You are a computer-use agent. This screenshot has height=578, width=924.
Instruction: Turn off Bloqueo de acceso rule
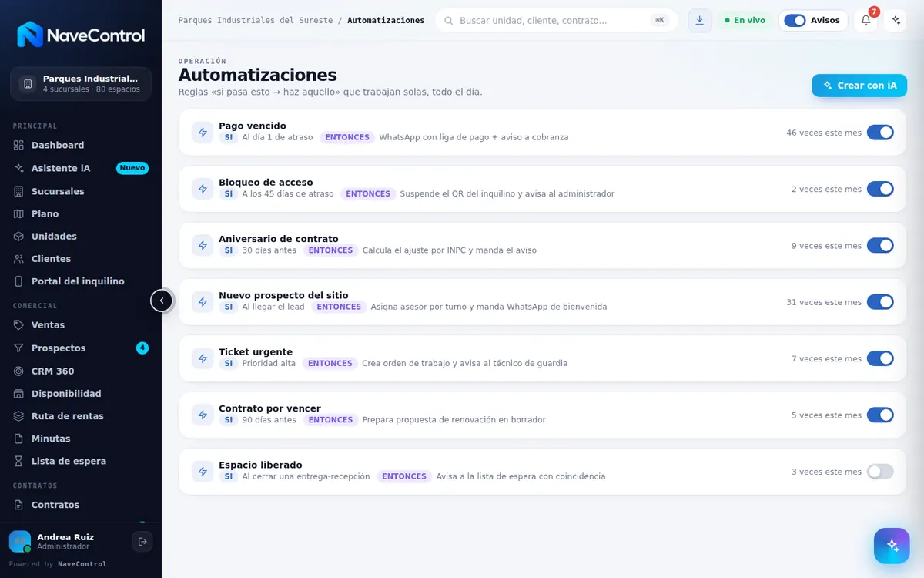click(880, 189)
